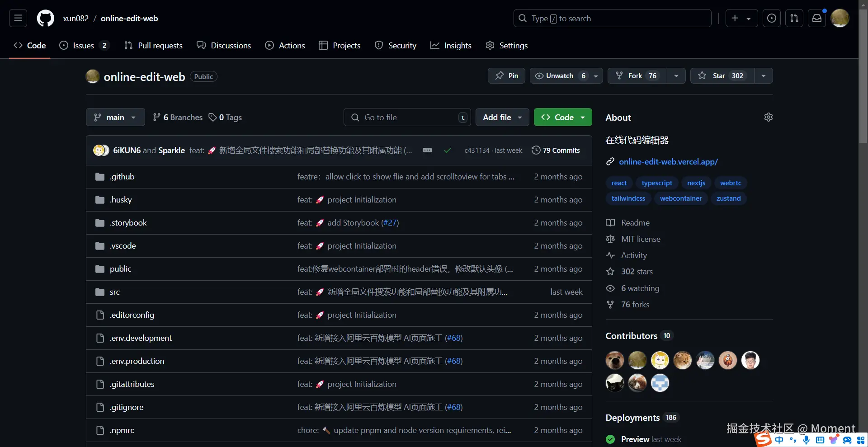Open the Insights tab

[451, 45]
